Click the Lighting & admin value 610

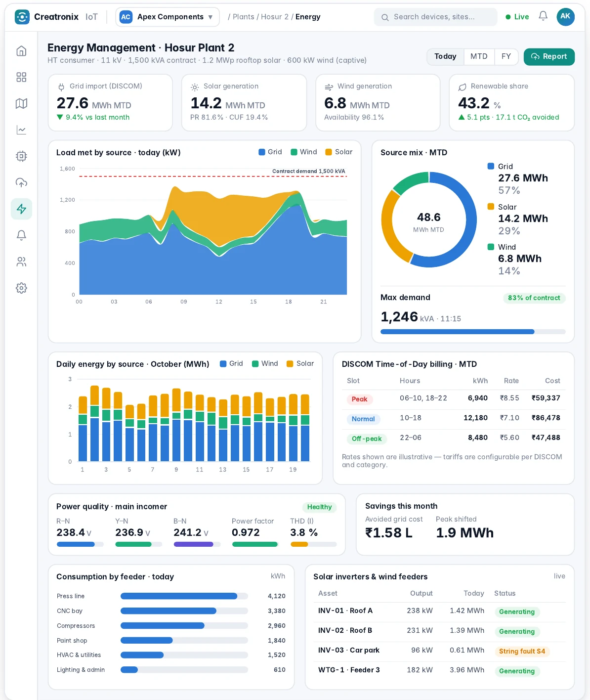click(x=279, y=670)
